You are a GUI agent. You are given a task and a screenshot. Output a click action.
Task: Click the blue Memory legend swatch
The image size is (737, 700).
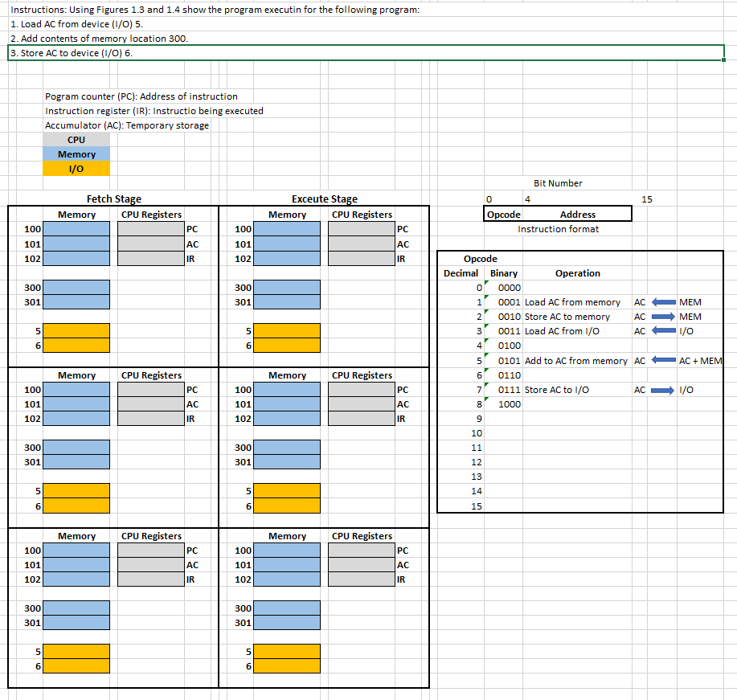click(x=76, y=154)
